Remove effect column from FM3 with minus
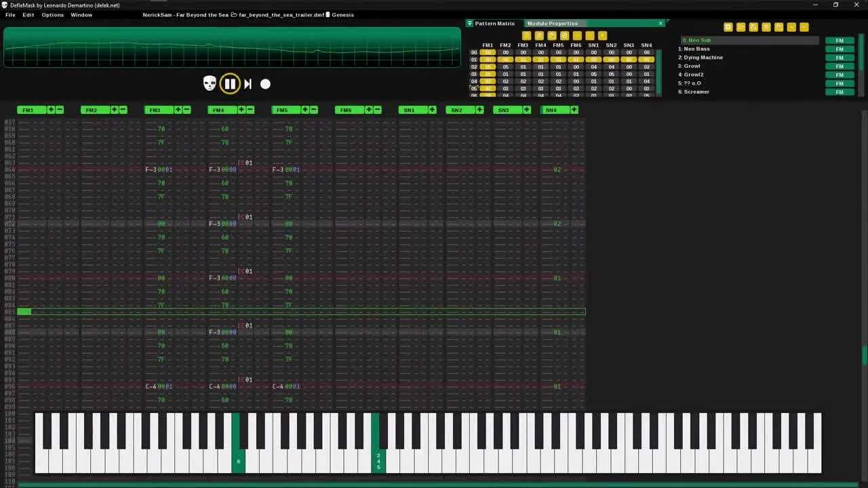Image resolution: width=868 pixels, height=488 pixels. [x=187, y=110]
